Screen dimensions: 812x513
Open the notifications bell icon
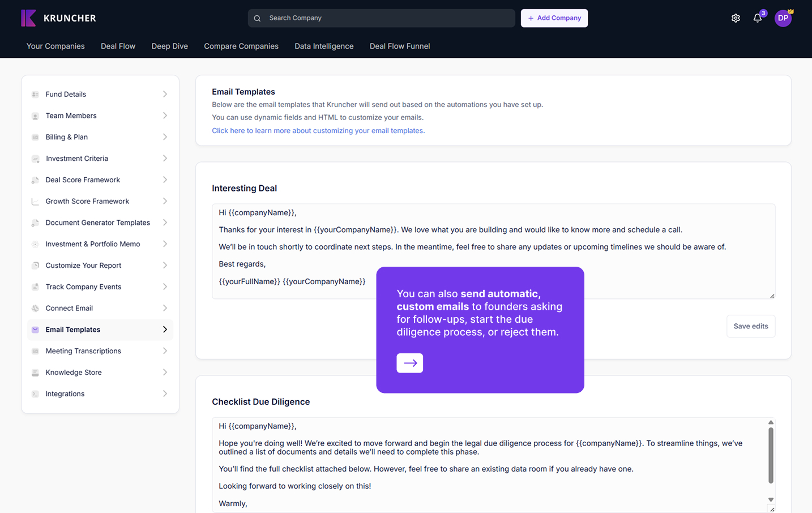758,18
